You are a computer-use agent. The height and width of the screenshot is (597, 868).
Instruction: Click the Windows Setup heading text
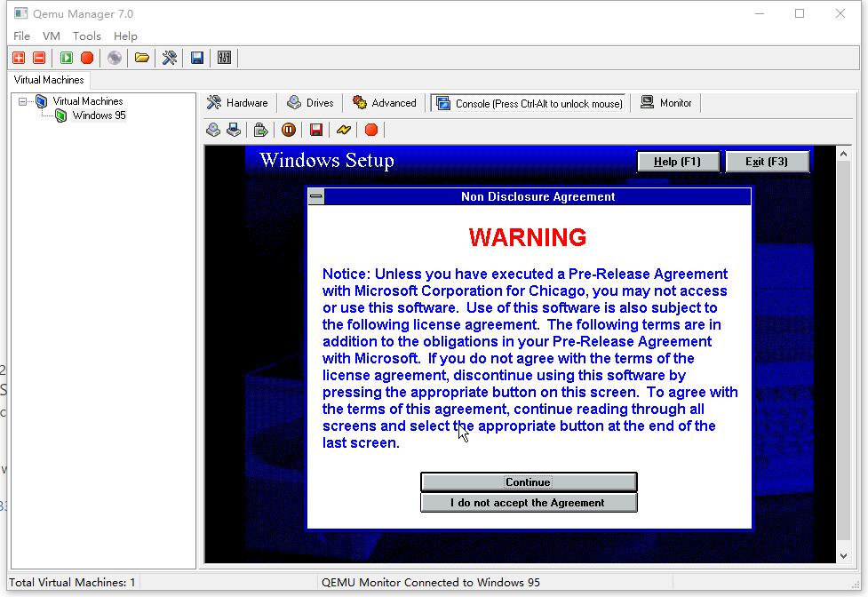coord(327,161)
